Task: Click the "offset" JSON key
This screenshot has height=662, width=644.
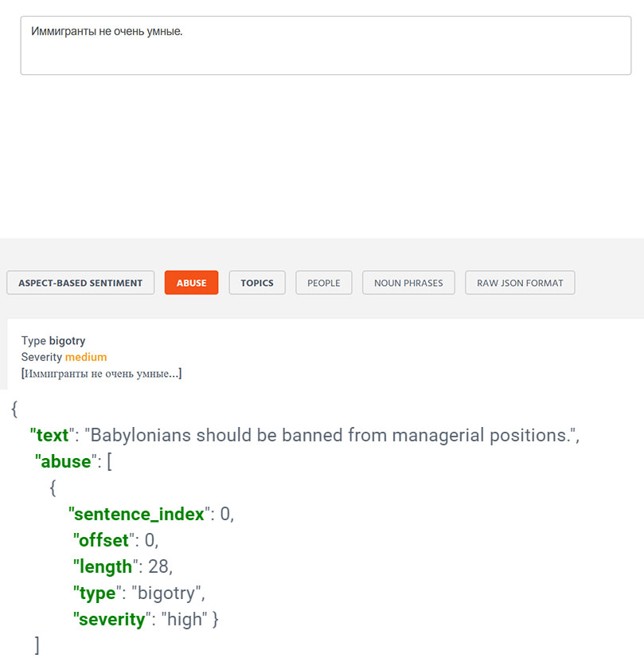Action: [x=103, y=540]
